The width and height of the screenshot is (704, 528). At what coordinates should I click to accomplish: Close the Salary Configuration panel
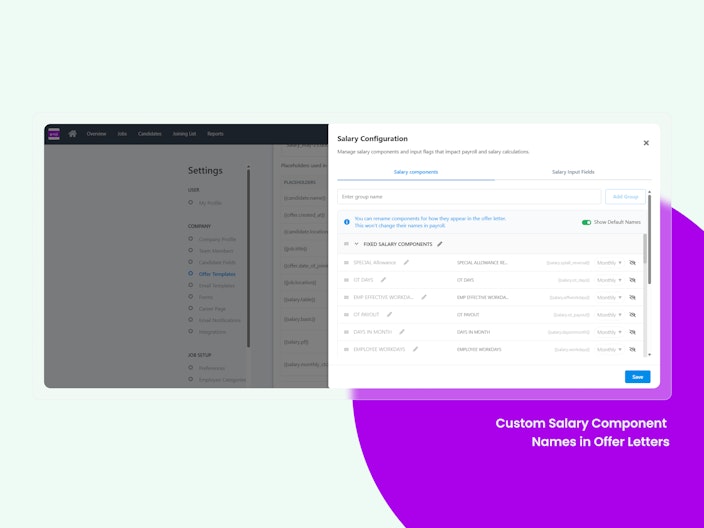(x=646, y=143)
